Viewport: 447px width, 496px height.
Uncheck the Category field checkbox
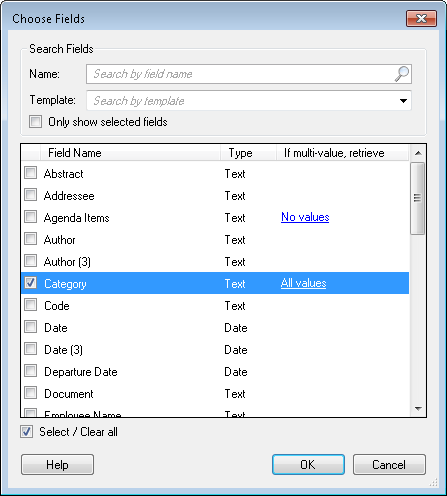(31, 283)
